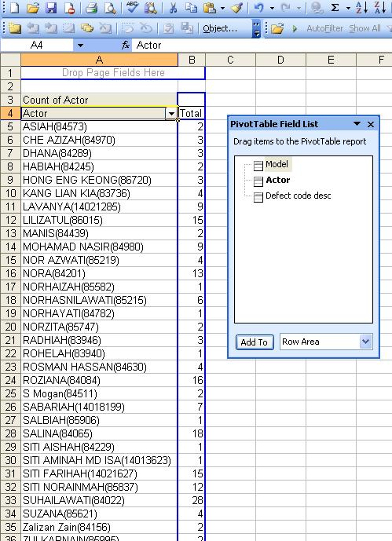The image size is (392, 541).
Task: Click Show All on the toolbar
Action: [x=365, y=28]
